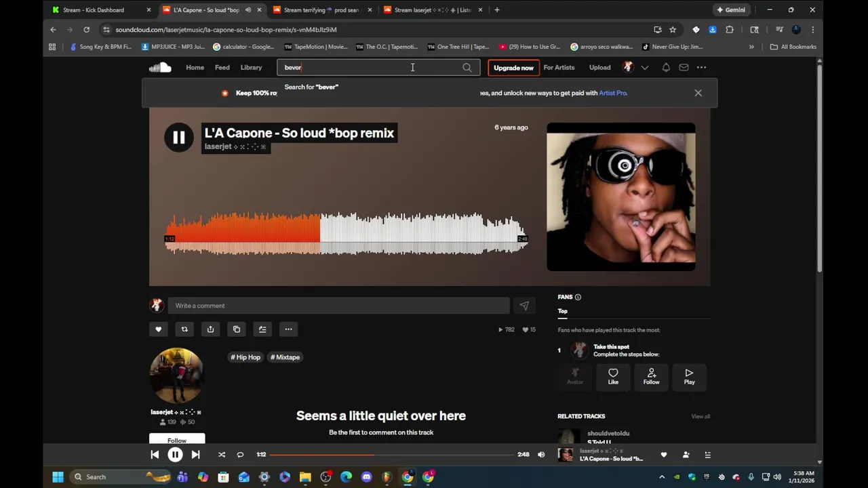Bookmark this page with the star icon
The height and width of the screenshot is (488, 868).
point(673,30)
